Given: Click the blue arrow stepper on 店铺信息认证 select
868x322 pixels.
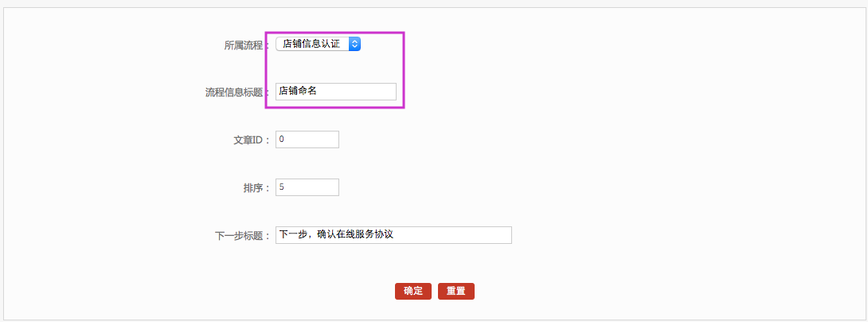Looking at the screenshot, I should (x=355, y=44).
